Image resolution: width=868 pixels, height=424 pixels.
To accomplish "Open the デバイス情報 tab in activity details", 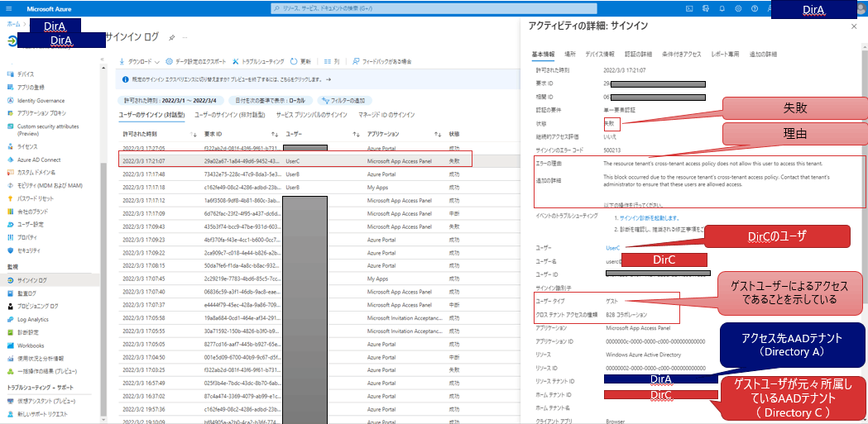I will tap(600, 55).
